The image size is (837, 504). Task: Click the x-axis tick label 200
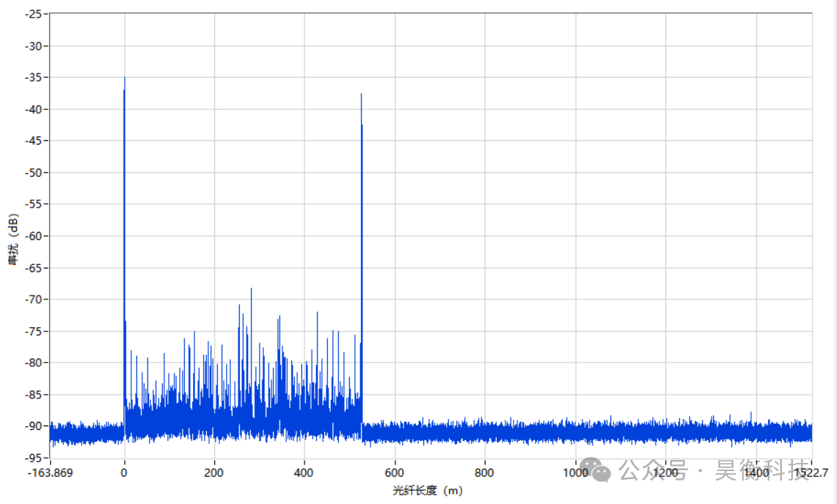[x=214, y=473]
